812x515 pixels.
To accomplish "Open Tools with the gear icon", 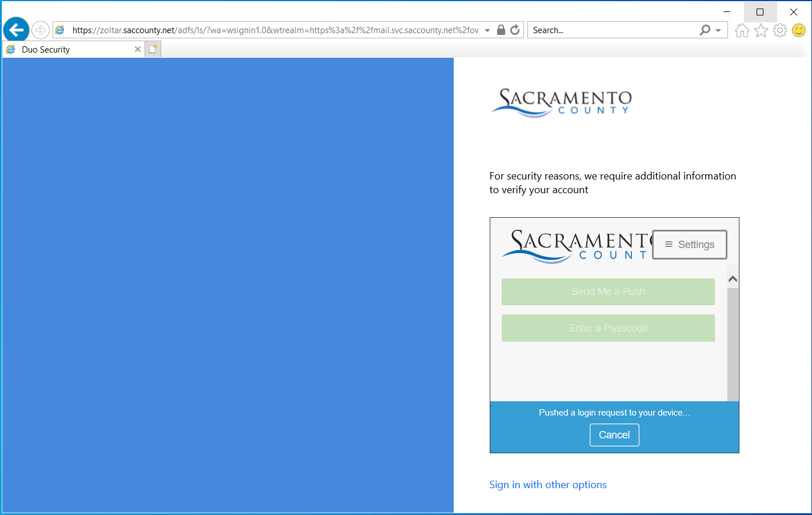I will click(x=780, y=30).
